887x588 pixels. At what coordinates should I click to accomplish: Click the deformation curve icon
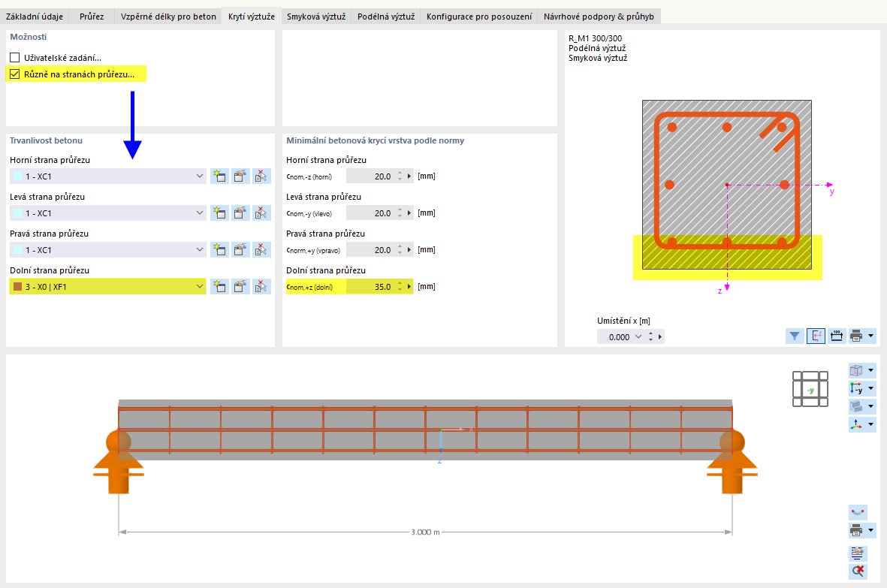tap(858, 512)
